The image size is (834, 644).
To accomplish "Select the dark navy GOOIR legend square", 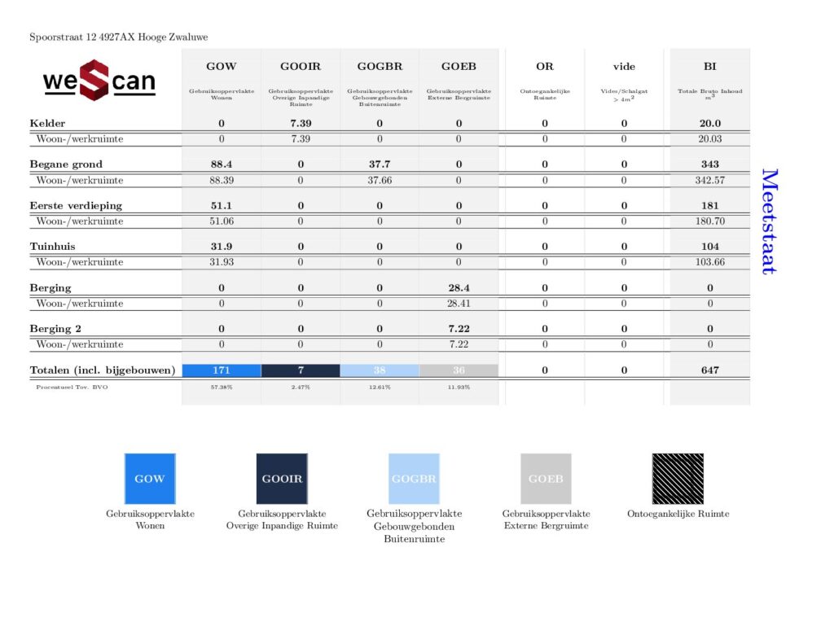I will click(x=282, y=479).
